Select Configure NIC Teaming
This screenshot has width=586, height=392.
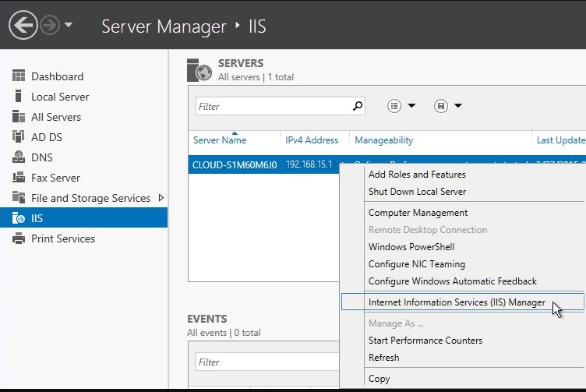point(417,264)
